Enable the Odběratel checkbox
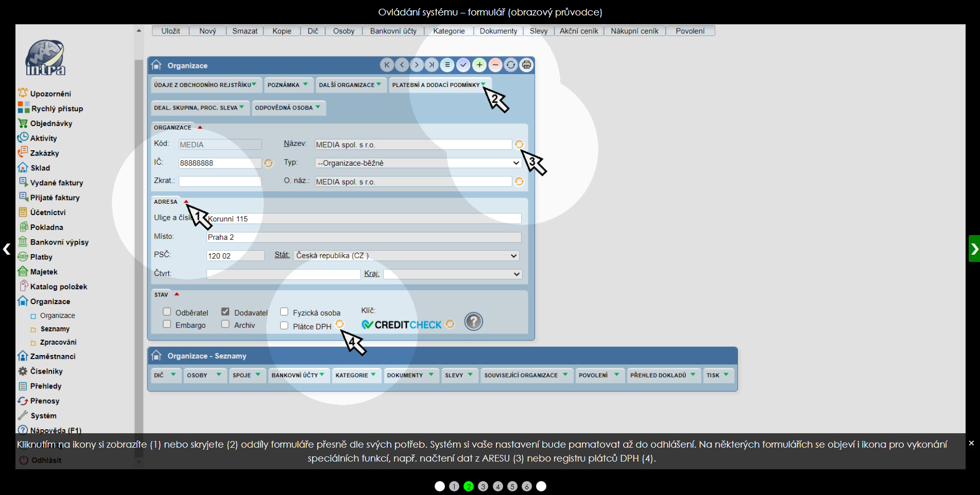The height and width of the screenshot is (495, 980). 167,312
